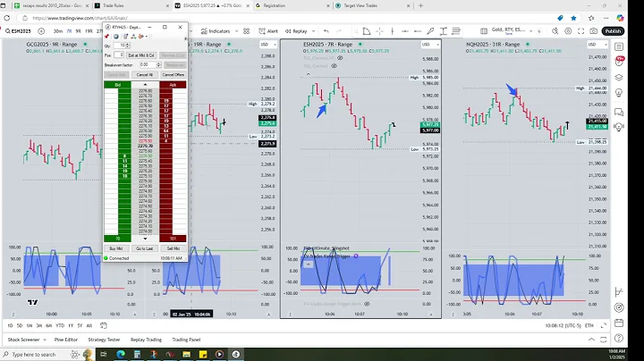Open the Strategy Tester tab
Viewport: 644px width, 361px height.
click(104, 340)
